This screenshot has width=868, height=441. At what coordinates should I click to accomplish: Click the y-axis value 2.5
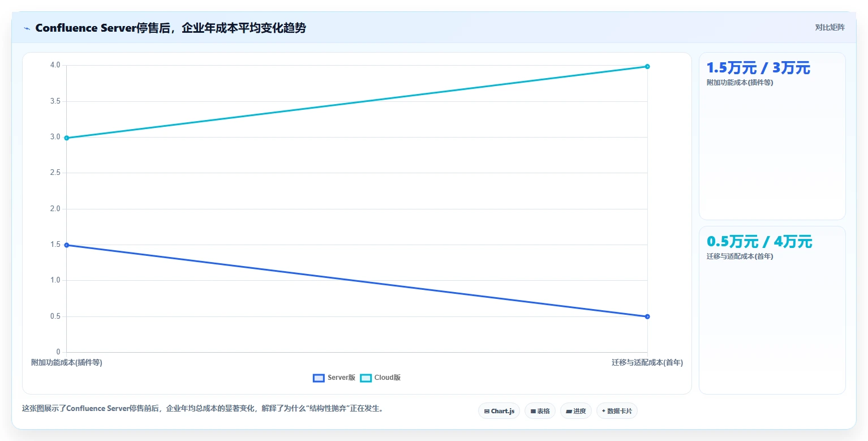(x=55, y=173)
